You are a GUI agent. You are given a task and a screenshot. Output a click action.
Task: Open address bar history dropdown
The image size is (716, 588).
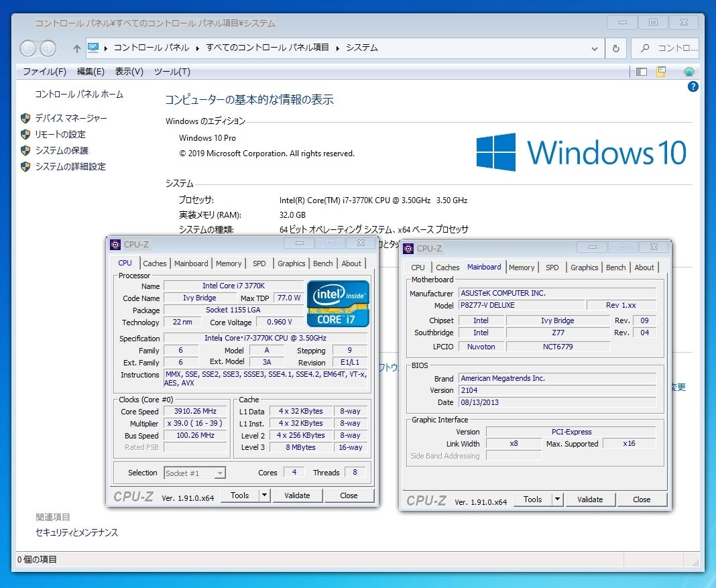(x=595, y=48)
